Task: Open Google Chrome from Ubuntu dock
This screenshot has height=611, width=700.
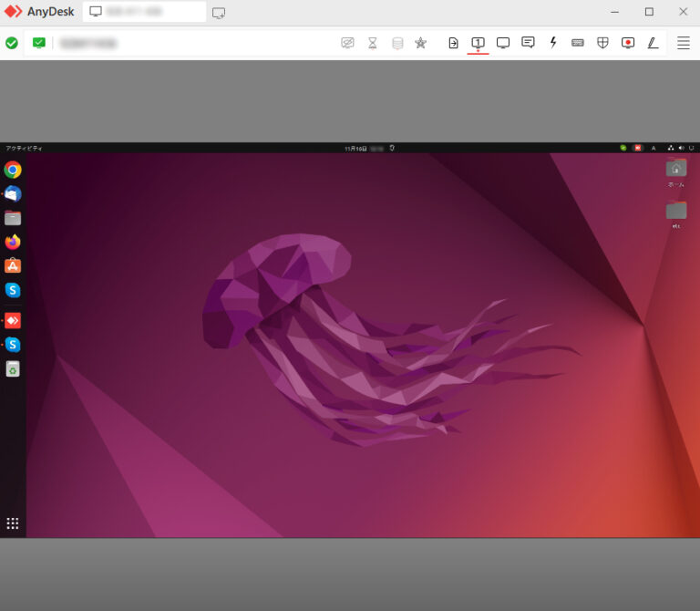Action: pyautogui.click(x=13, y=170)
